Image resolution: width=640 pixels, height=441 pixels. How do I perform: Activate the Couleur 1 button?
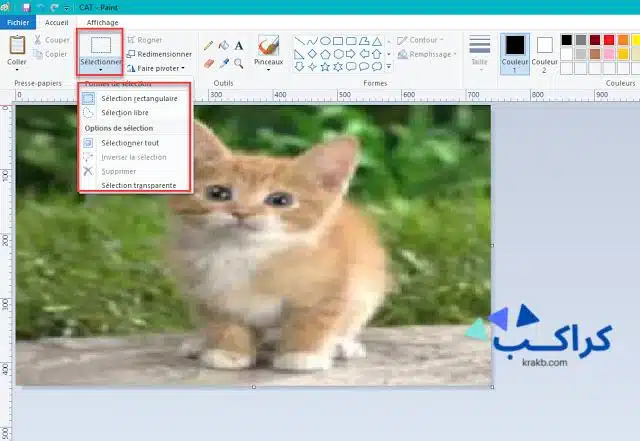515,54
